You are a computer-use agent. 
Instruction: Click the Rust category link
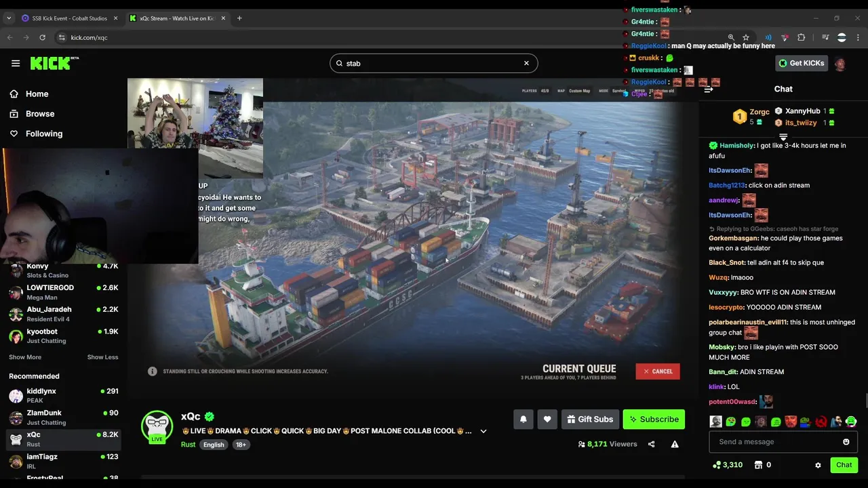(188, 445)
